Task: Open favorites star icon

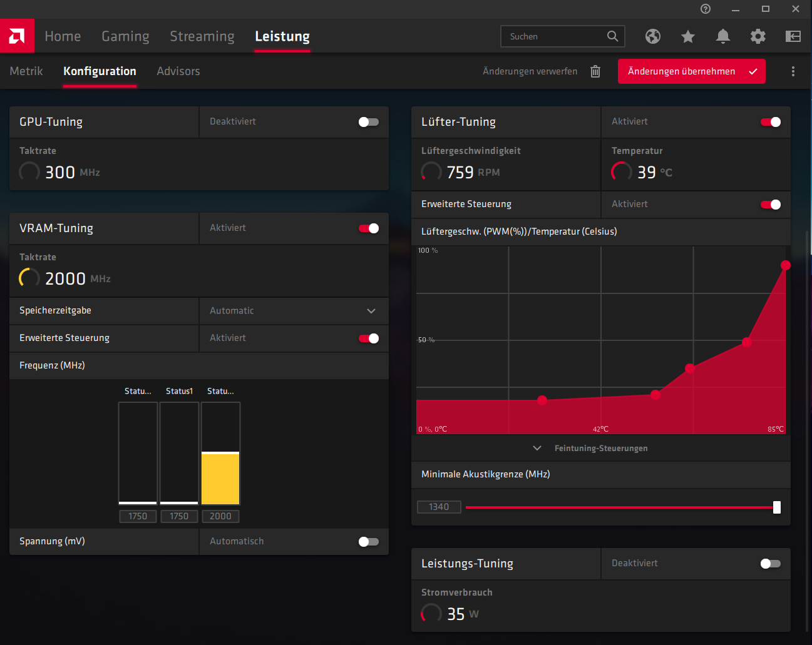Action: [x=688, y=36]
